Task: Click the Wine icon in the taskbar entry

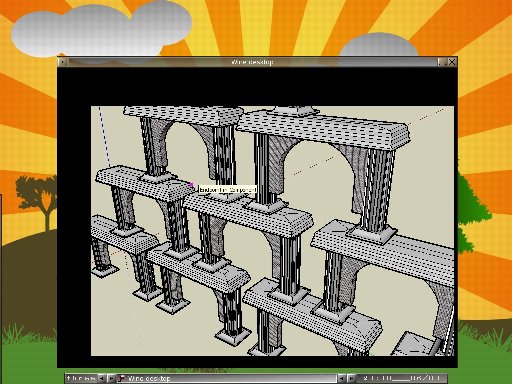Action: pyautogui.click(x=122, y=378)
